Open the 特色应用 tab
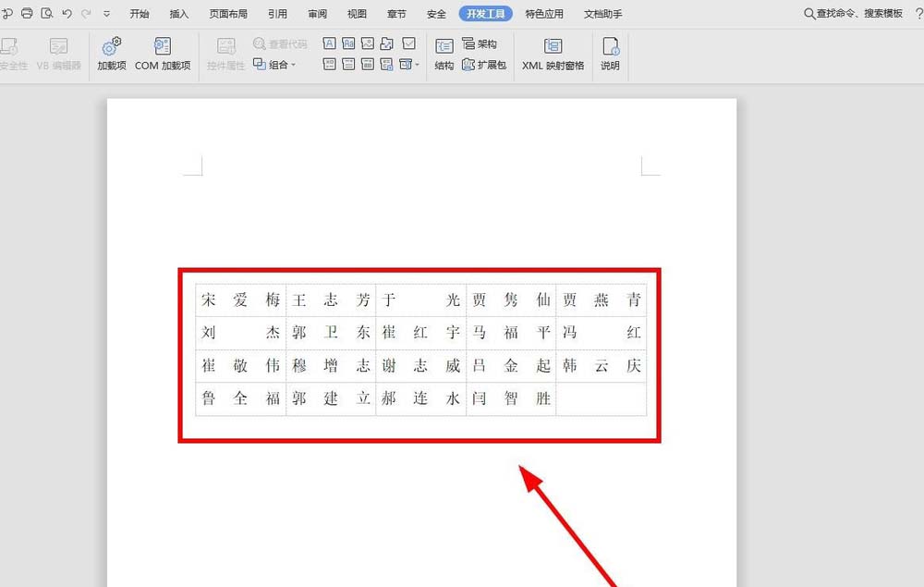Image resolution: width=924 pixels, height=587 pixels. (x=544, y=14)
